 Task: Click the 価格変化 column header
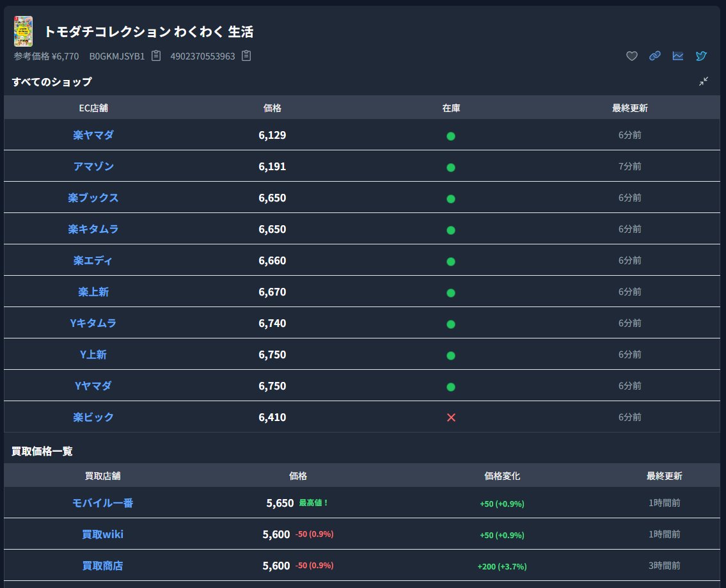[x=502, y=476]
